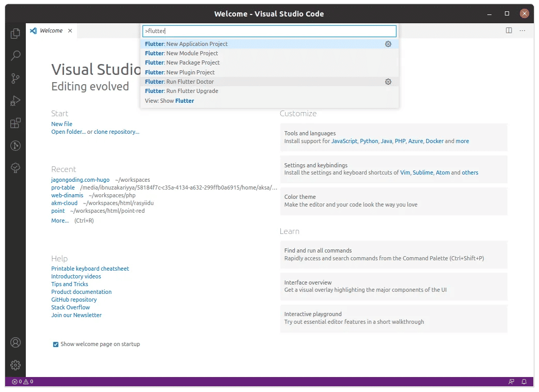
Task: Click the More... recent link
Action: coord(60,221)
